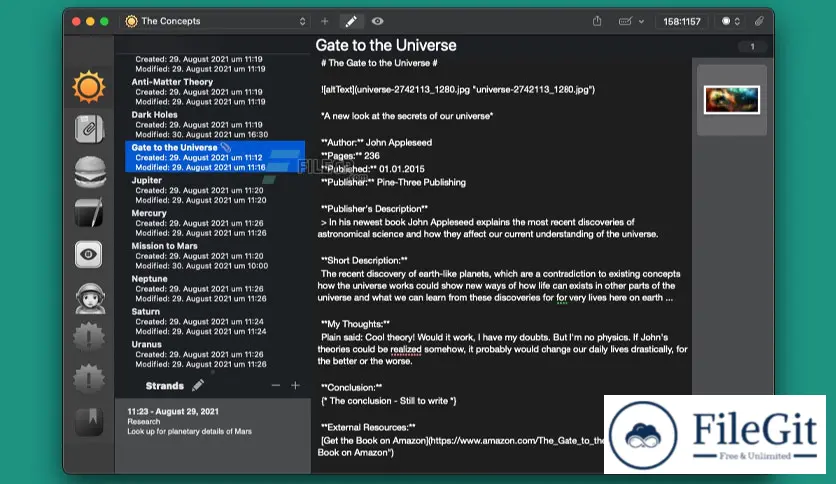Viewport: 836px width, 484px height.
Task: Click the paperclip on Gate to the Universe row
Action: tap(226, 147)
